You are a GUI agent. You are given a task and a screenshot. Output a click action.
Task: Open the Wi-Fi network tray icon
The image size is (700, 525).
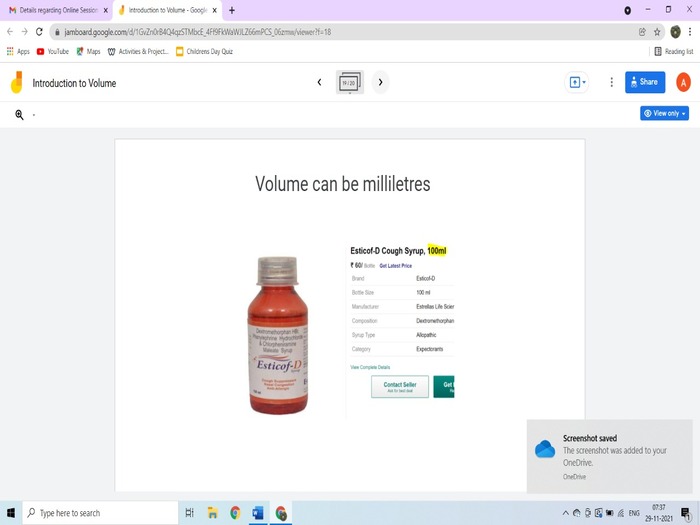tap(621, 513)
